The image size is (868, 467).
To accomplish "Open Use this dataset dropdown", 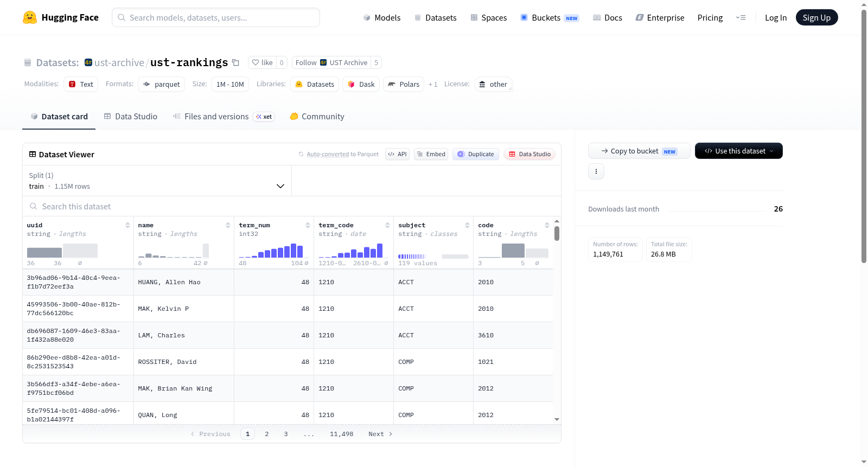I will (x=738, y=151).
